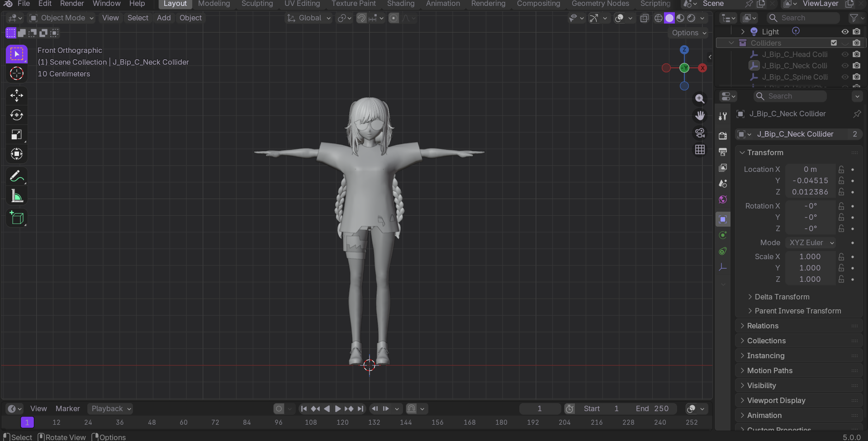Open the Physics Properties tab
Image resolution: width=868 pixels, height=441 pixels.
click(722, 235)
